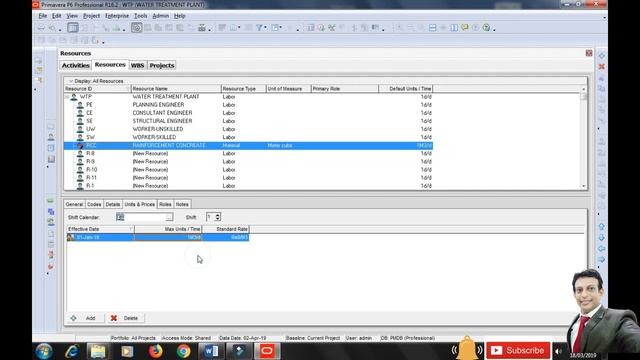The width and height of the screenshot is (640, 360).
Task: Collapse the WTP resource tree node
Action: [67, 97]
